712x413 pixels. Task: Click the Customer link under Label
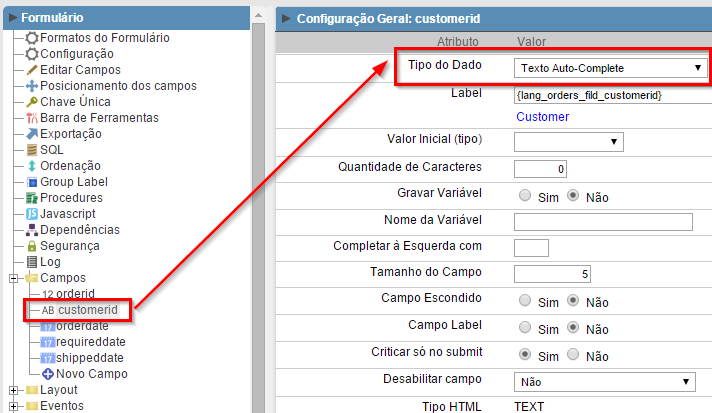(x=542, y=117)
